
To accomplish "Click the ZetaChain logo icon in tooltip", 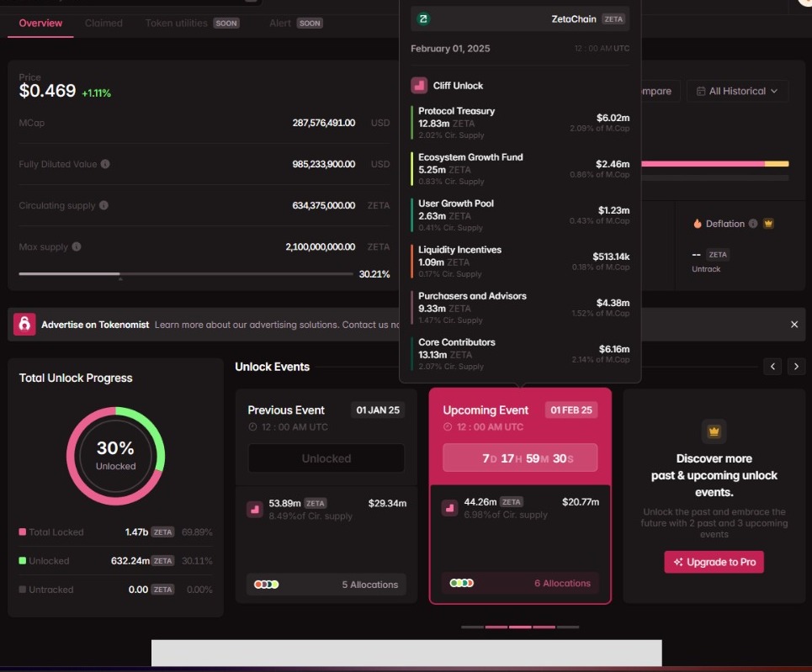I will [423, 19].
